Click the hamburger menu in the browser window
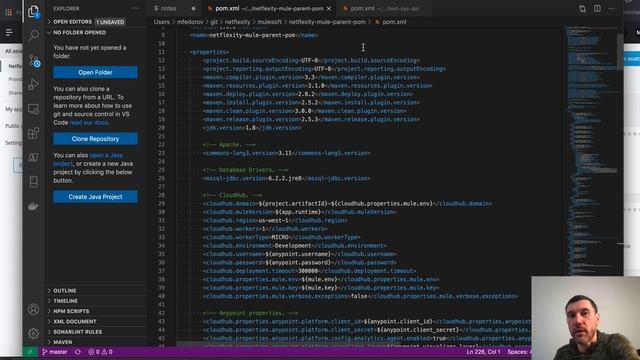 (x=9, y=32)
